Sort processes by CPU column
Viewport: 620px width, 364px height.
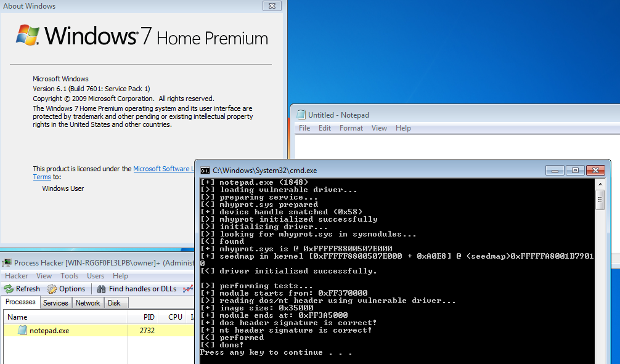(174, 317)
